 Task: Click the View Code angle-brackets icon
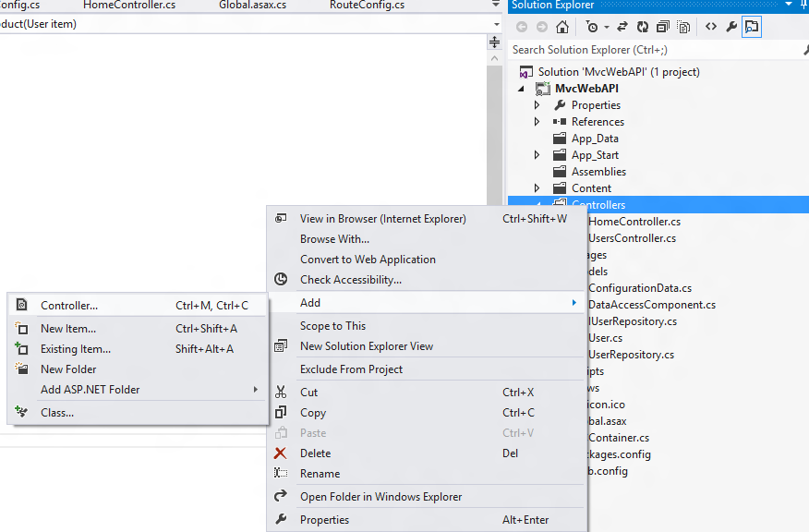(711, 27)
